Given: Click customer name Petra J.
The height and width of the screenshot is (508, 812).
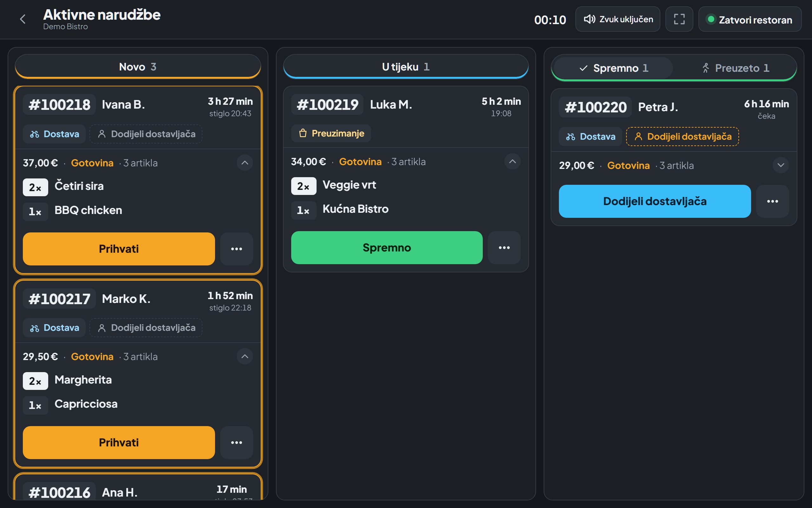Looking at the screenshot, I should (x=658, y=107).
